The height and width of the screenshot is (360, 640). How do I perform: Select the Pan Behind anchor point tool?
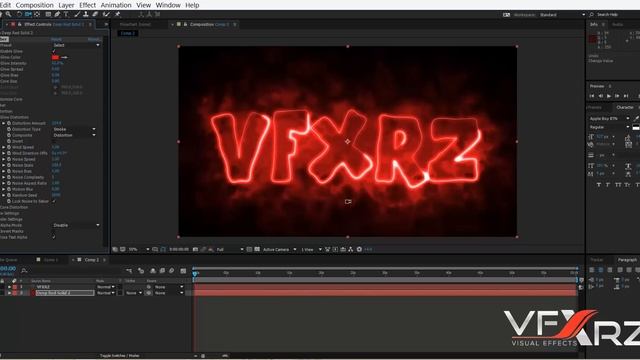(x=38, y=14)
